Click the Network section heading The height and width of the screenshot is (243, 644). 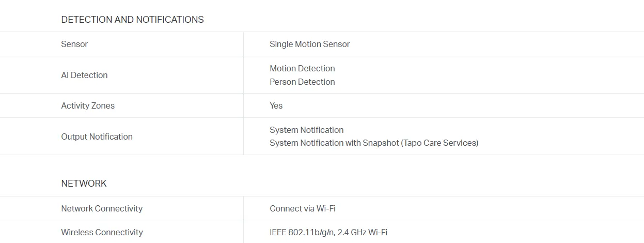click(x=84, y=184)
